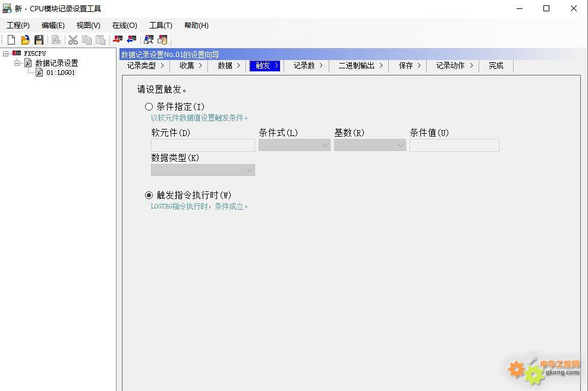Open the 工具(T) menu
Viewport: 588px width, 391px height.
coord(161,26)
